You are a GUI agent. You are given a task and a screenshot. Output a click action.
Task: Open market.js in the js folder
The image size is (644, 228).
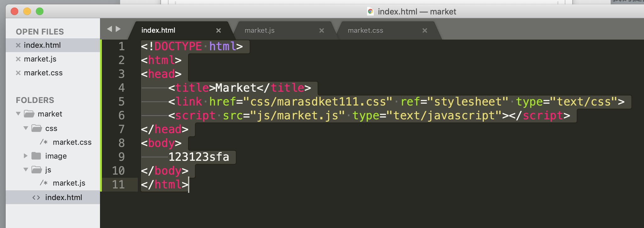click(x=69, y=183)
